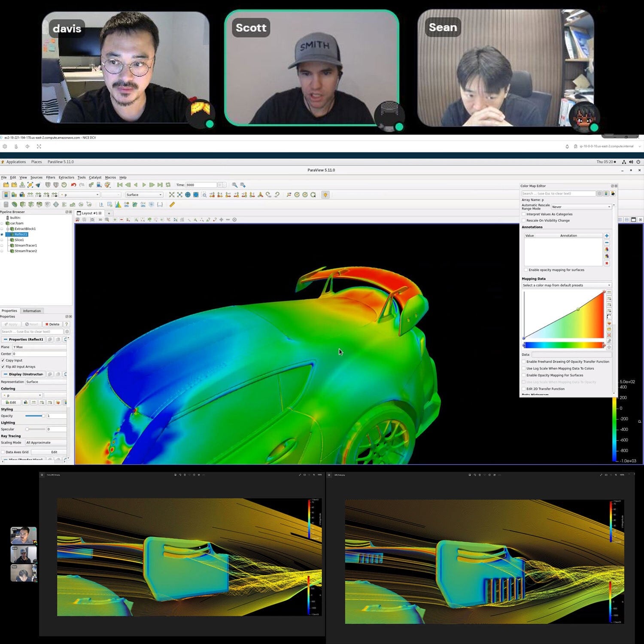Click the Reset Camera icon
Viewport: 644px width, 644px height.
172,195
